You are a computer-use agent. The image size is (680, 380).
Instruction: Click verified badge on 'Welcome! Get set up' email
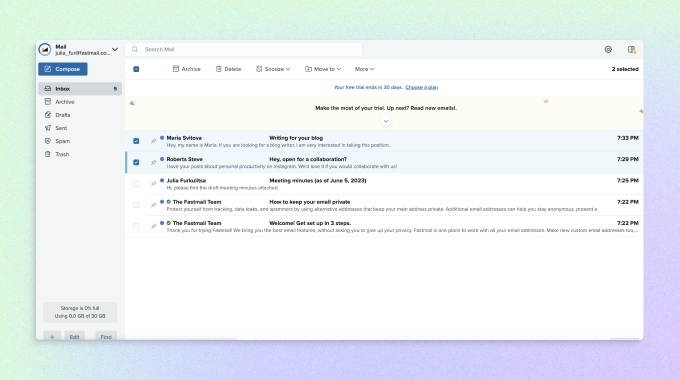pyautogui.click(x=169, y=223)
